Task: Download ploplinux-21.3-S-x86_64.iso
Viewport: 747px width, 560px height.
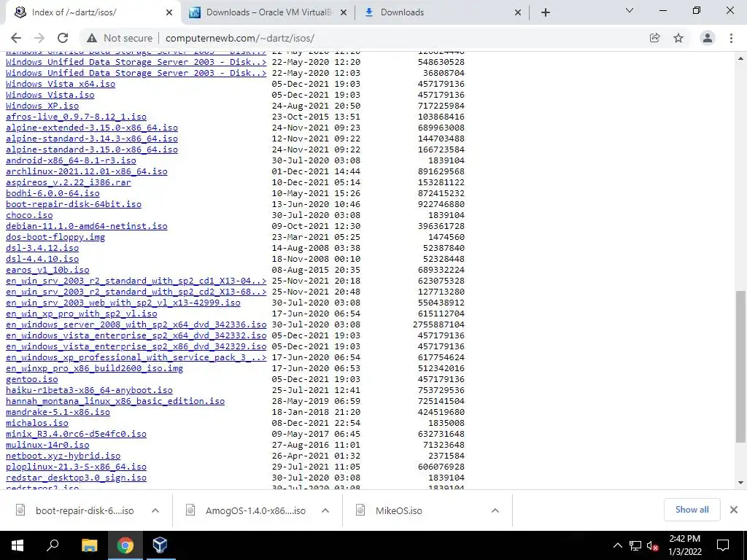Action: pyautogui.click(x=76, y=467)
